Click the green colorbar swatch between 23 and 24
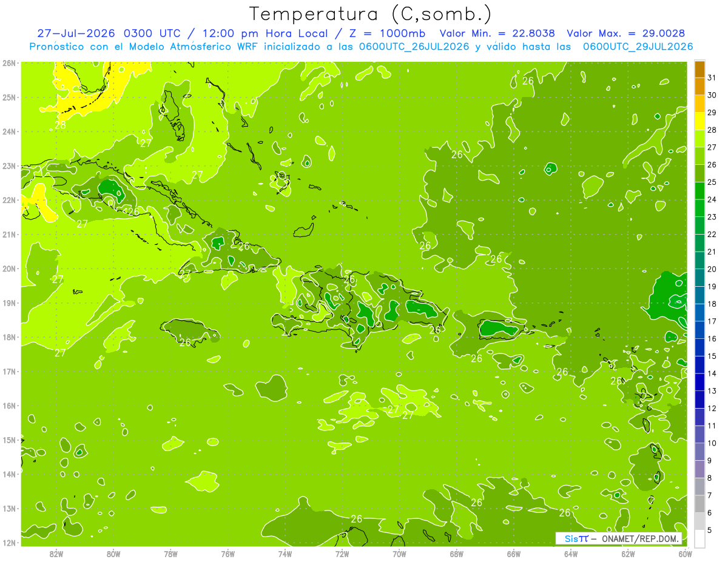728x562 pixels. tap(699, 208)
